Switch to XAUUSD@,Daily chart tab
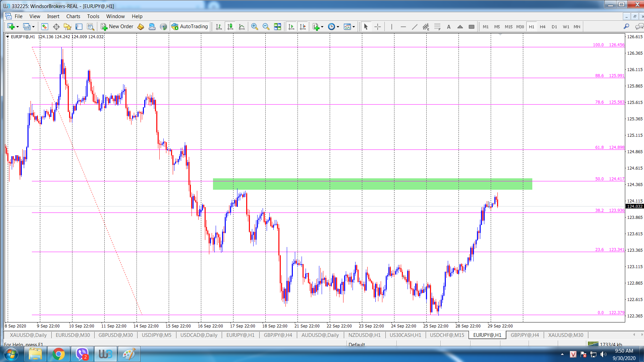The height and width of the screenshot is (362, 644). 28,335
